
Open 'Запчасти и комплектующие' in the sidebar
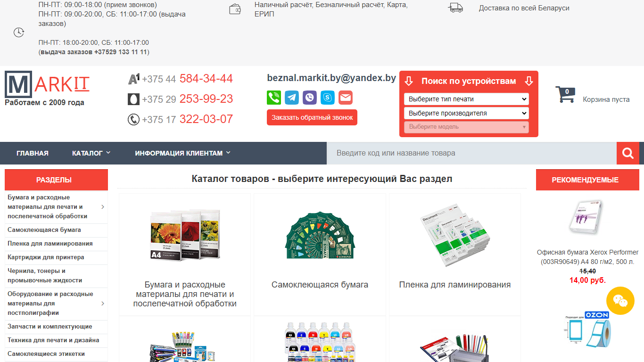point(50,327)
